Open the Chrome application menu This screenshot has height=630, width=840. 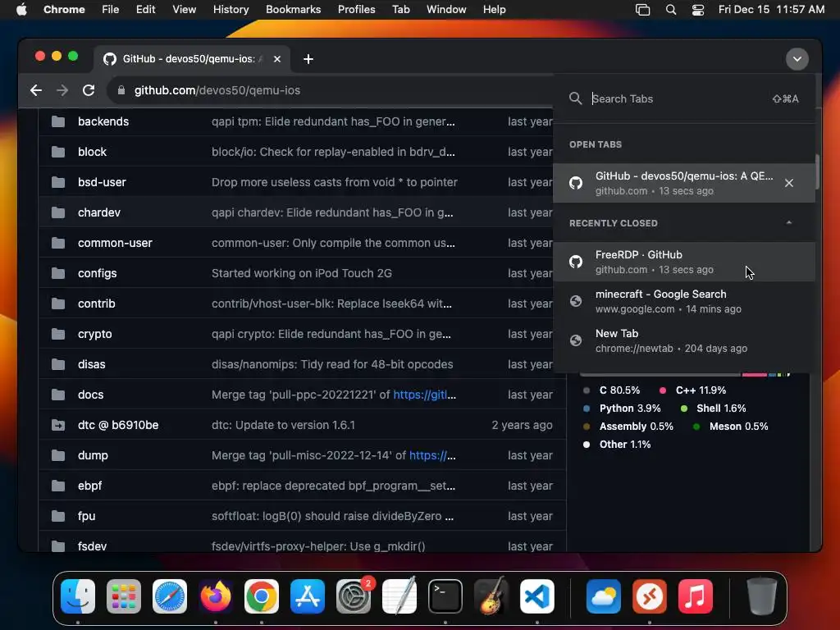coord(64,10)
